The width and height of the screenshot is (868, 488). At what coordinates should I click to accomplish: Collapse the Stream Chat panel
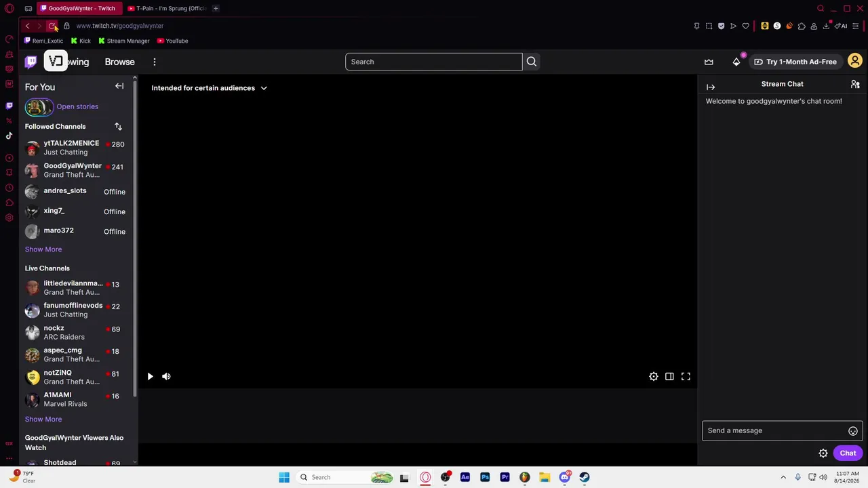[x=711, y=87]
